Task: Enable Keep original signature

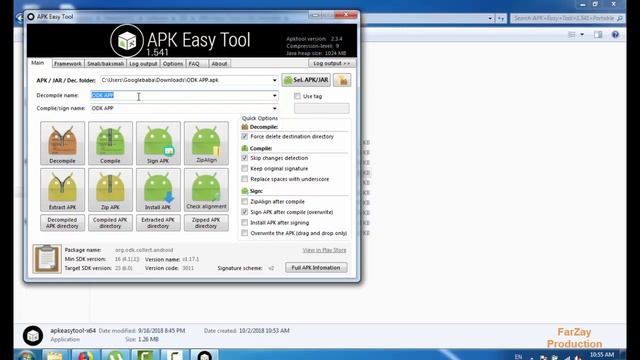Action: (244, 169)
